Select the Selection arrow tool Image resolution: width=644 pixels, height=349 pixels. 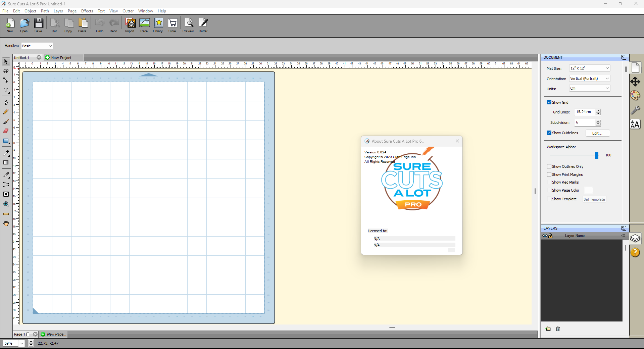point(6,61)
